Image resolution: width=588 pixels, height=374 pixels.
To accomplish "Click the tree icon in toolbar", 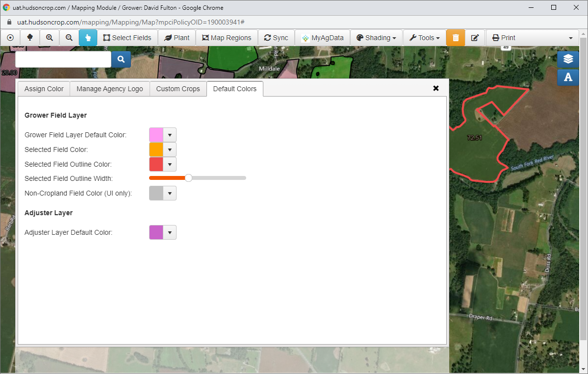I will 30,38.
